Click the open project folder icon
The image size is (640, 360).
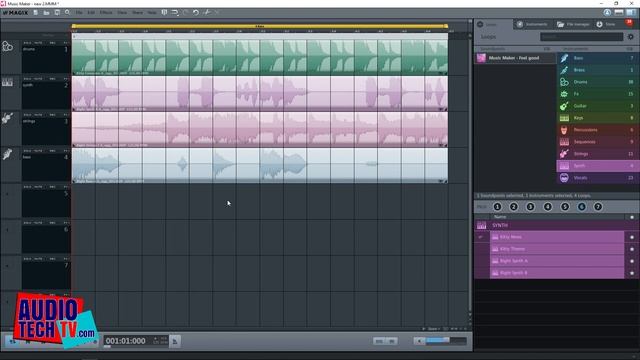click(x=47, y=13)
